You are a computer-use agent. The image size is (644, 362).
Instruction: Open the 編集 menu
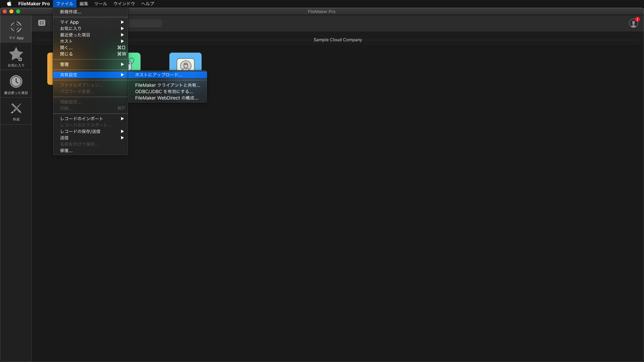[84, 4]
